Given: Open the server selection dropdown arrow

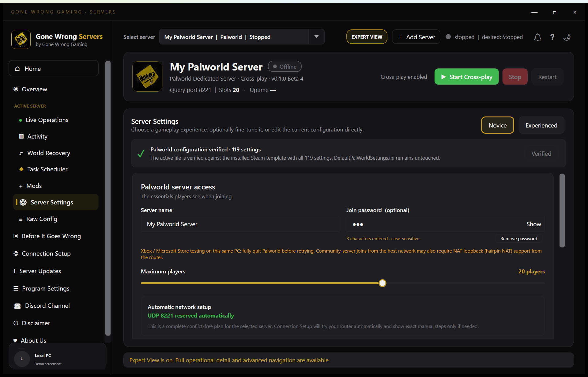Looking at the screenshot, I should click(x=317, y=37).
